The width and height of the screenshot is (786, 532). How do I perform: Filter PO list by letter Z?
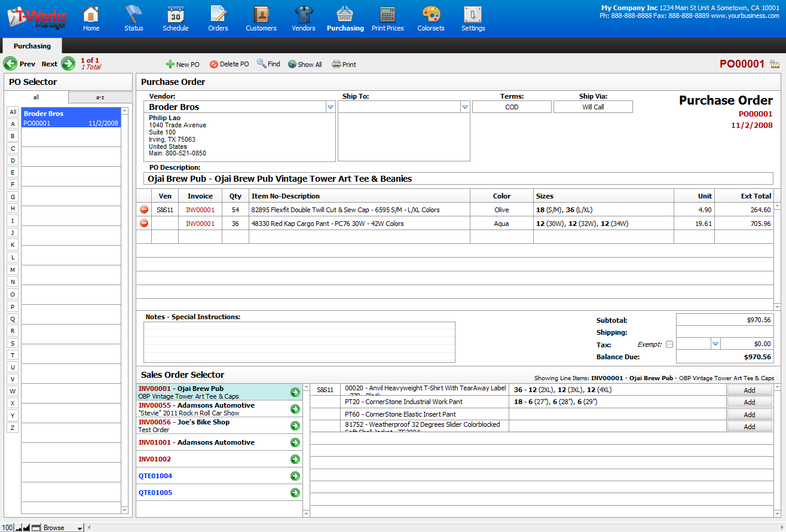(x=13, y=427)
